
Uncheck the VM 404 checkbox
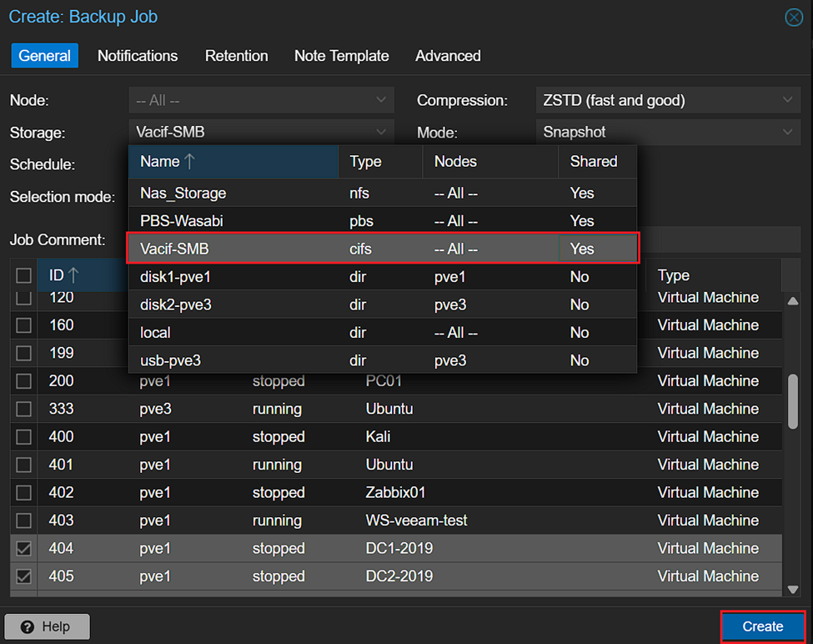point(24,548)
